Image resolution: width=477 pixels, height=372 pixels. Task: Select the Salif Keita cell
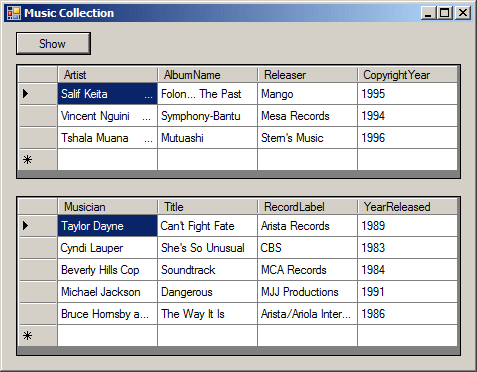[x=107, y=94]
